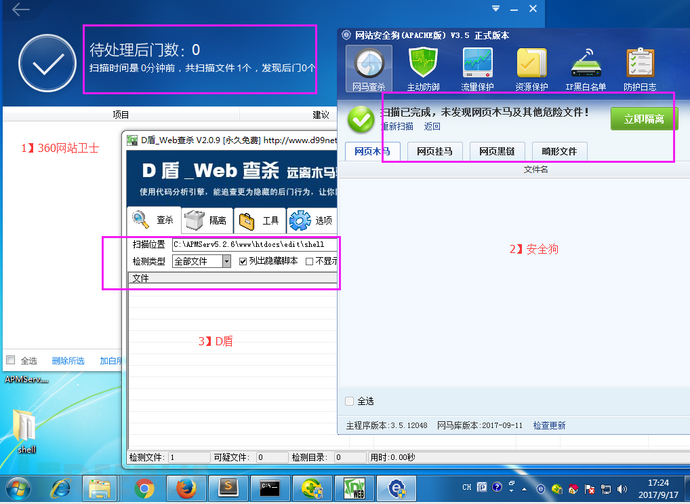Click the D盾 title bar app icon
The width and height of the screenshot is (690, 504).
point(132,140)
